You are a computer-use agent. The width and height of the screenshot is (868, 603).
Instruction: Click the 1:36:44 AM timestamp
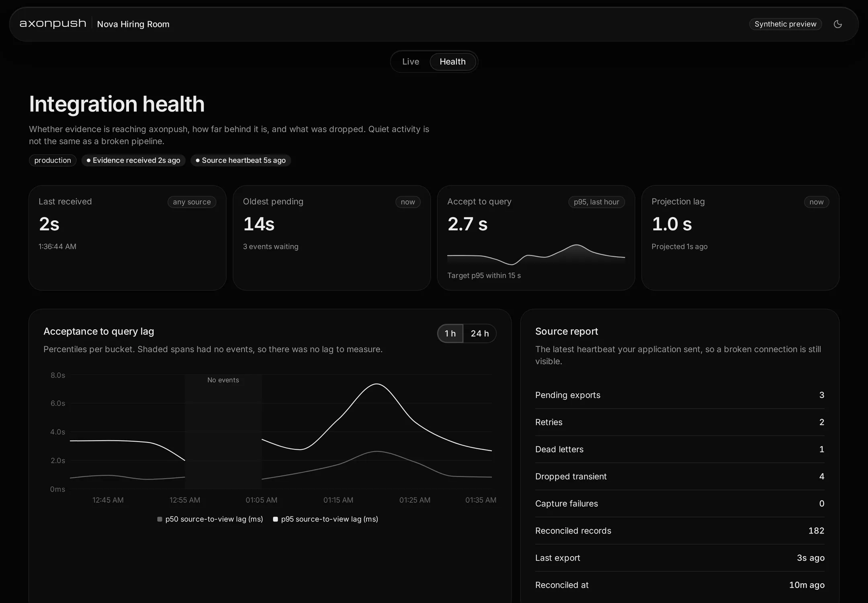click(57, 246)
